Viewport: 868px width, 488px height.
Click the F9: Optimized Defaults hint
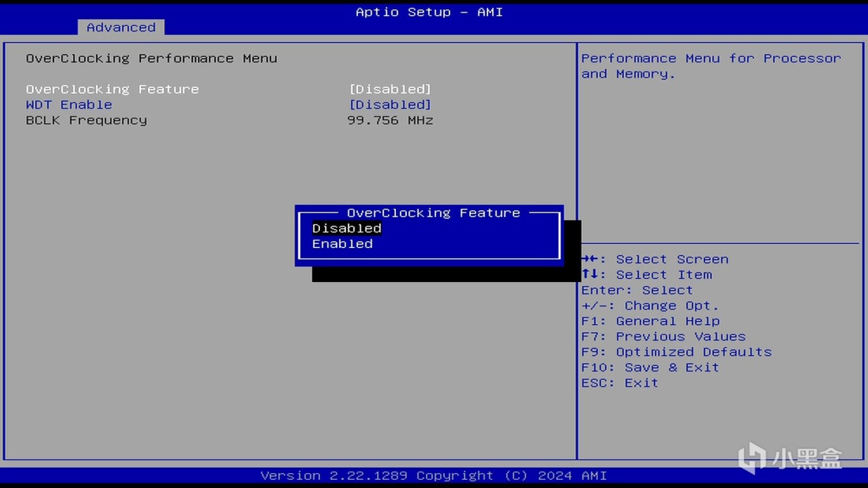677,352
